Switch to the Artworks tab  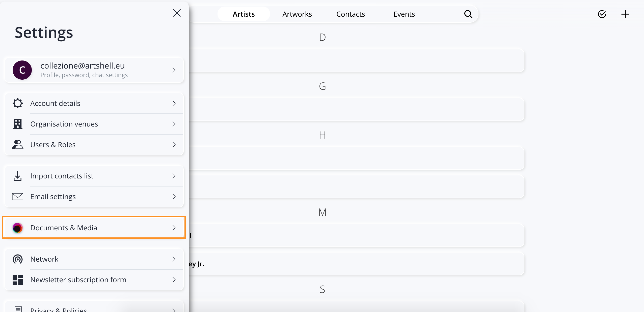[297, 14]
